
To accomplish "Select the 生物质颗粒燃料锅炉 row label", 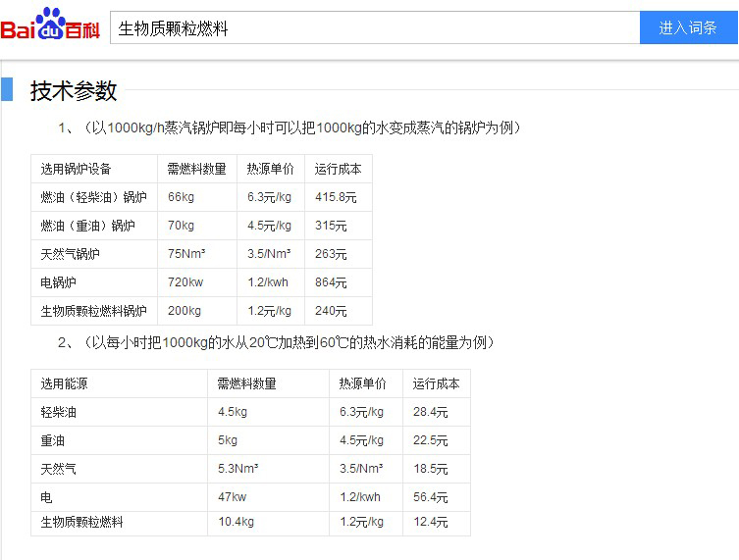I will point(93,311).
